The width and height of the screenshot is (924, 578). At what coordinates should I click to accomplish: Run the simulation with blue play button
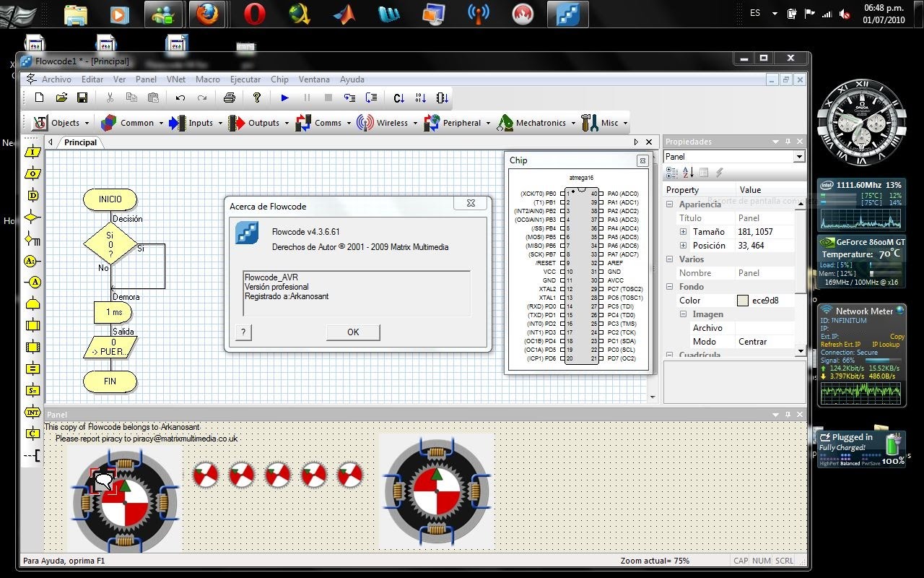[285, 98]
